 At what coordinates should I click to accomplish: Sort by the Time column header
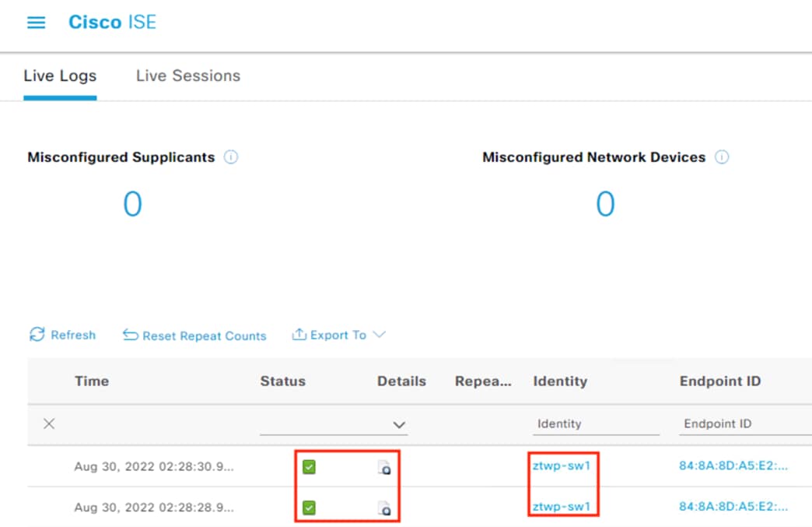click(92, 381)
